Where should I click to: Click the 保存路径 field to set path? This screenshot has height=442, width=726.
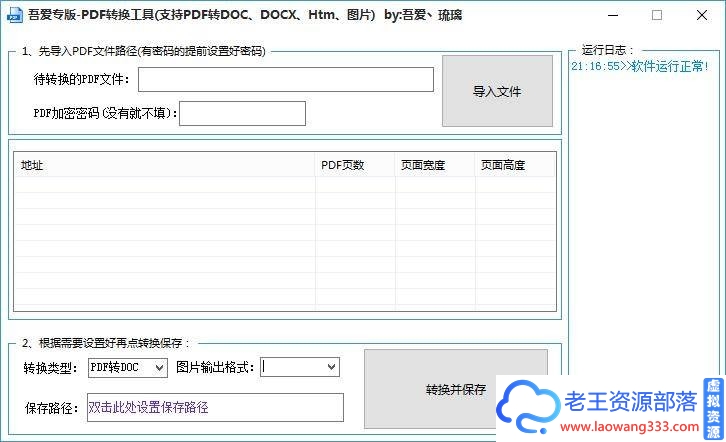[x=214, y=408]
